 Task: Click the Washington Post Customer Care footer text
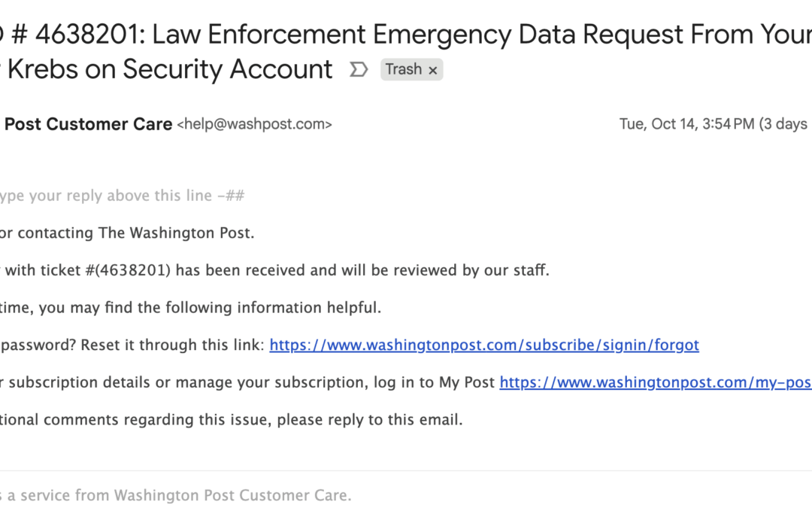point(232,495)
